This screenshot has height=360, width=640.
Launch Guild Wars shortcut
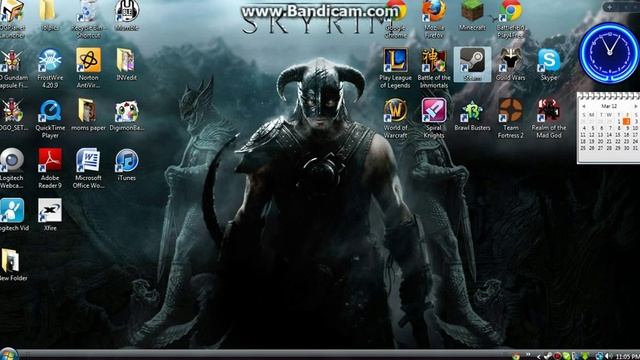click(x=510, y=64)
